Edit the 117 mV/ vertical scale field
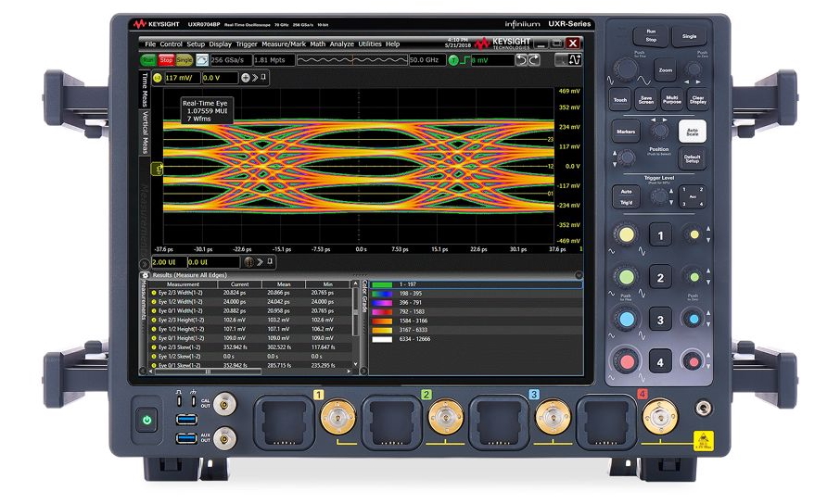 pyautogui.click(x=182, y=78)
